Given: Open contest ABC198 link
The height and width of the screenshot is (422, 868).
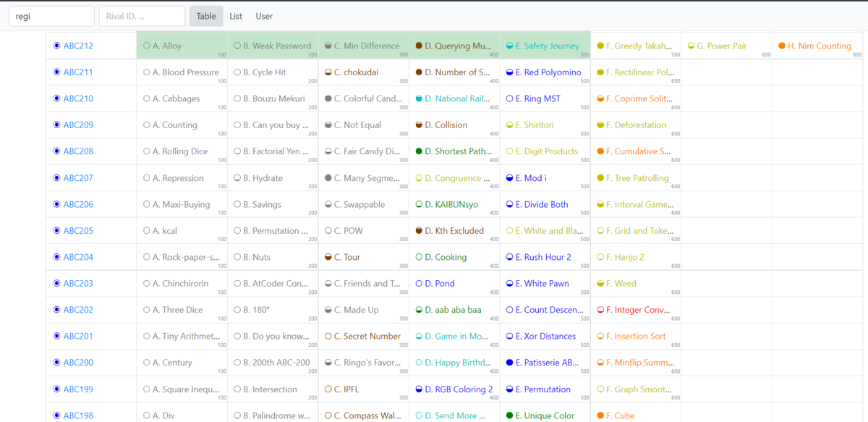Looking at the screenshot, I should coord(78,415).
